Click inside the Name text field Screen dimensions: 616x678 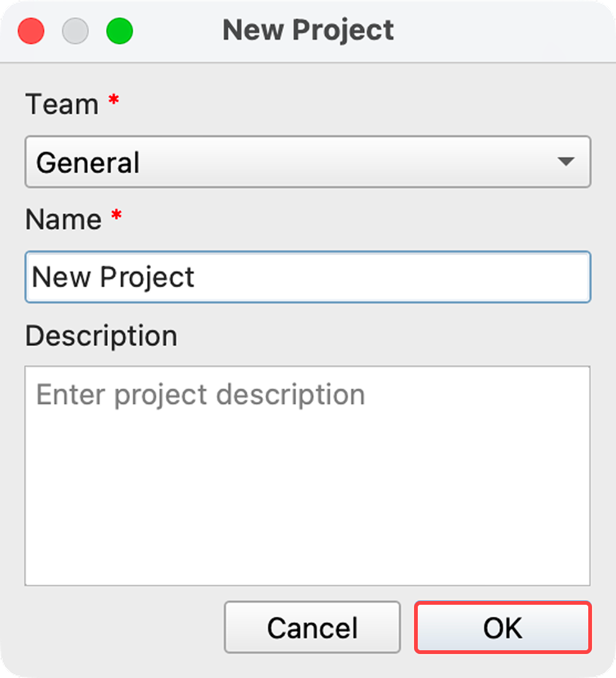[308, 277]
